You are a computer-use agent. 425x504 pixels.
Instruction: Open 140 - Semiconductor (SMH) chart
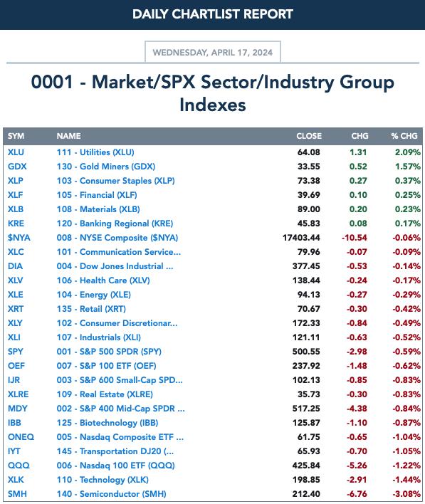[111, 494]
